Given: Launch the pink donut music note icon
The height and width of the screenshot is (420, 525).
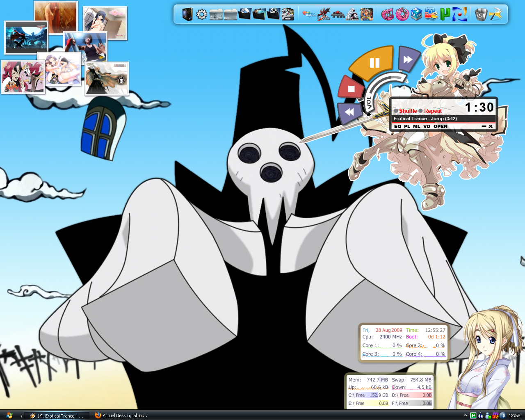Looking at the screenshot, I should pyautogui.click(x=387, y=15).
